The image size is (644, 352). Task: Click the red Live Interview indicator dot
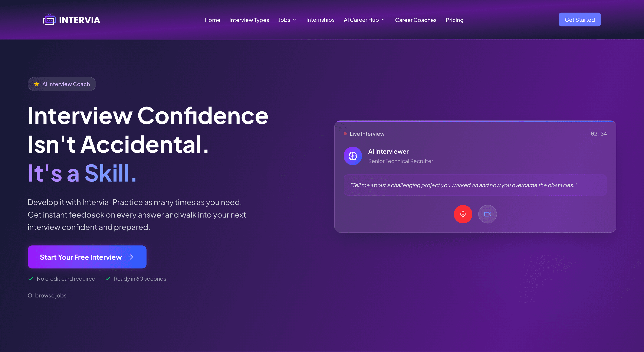click(345, 134)
